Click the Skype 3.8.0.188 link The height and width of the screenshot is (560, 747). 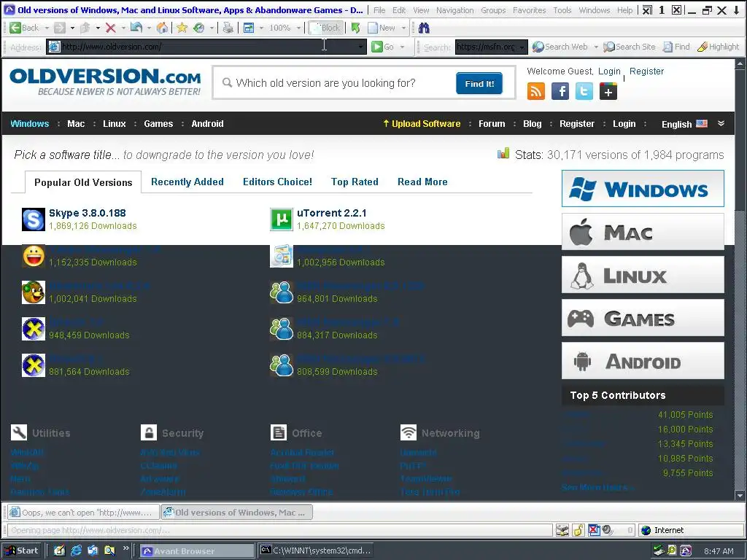(88, 213)
